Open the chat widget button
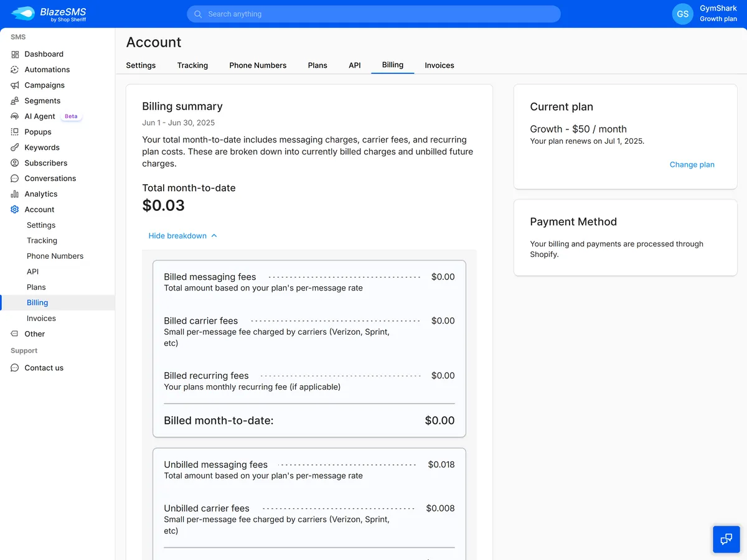This screenshot has height=560, width=747. pos(726,539)
